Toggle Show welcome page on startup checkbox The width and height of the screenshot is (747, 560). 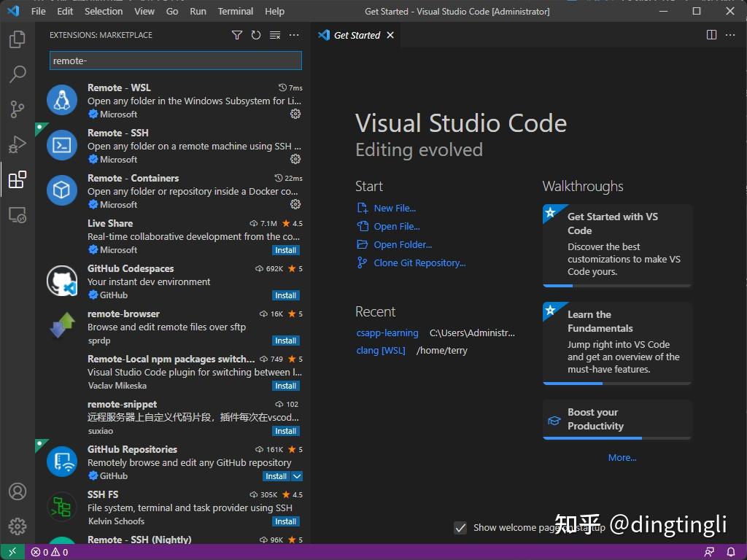pyautogui.click(x=460, y=528)
